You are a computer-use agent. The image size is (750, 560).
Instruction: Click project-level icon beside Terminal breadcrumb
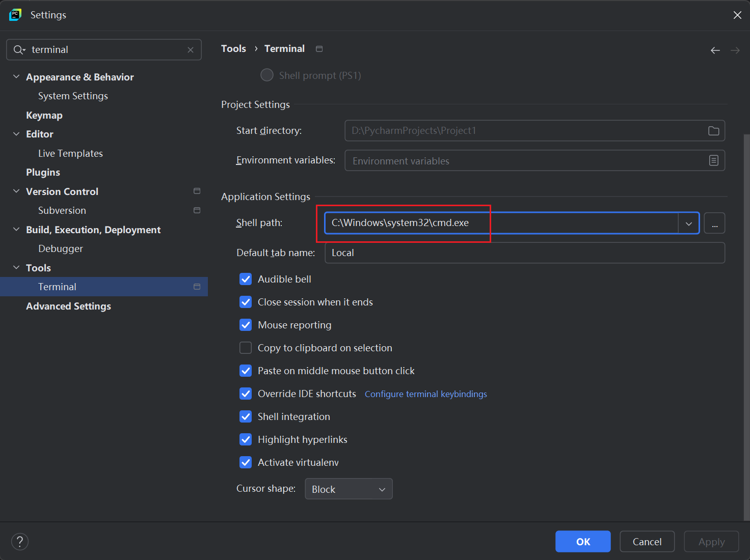point(319,49)
